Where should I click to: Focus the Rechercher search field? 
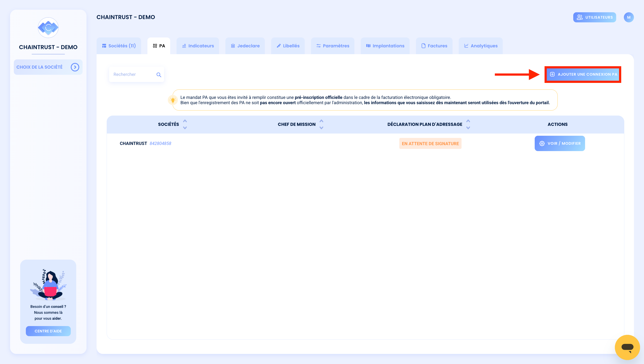(x=136, y=74)
